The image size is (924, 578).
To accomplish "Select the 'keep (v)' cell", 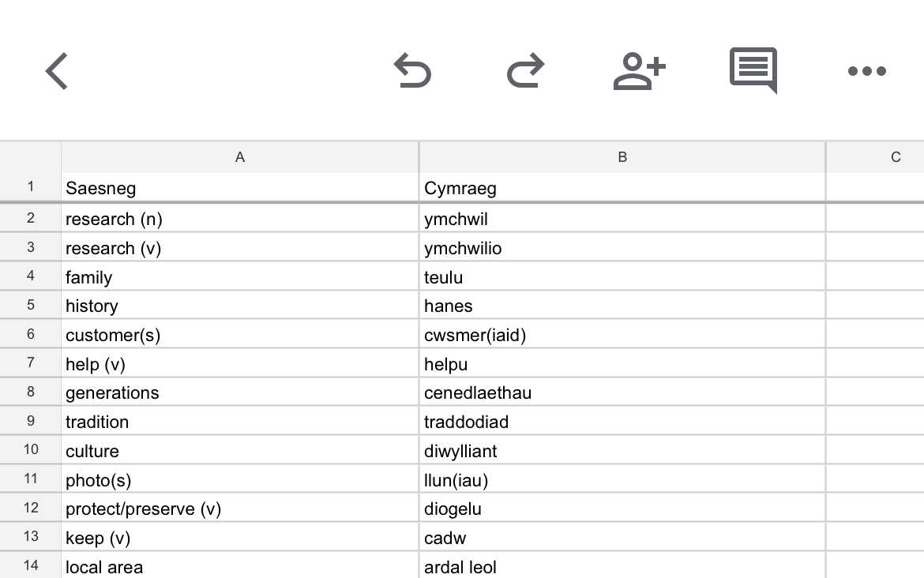I will [x=240, y=537].
